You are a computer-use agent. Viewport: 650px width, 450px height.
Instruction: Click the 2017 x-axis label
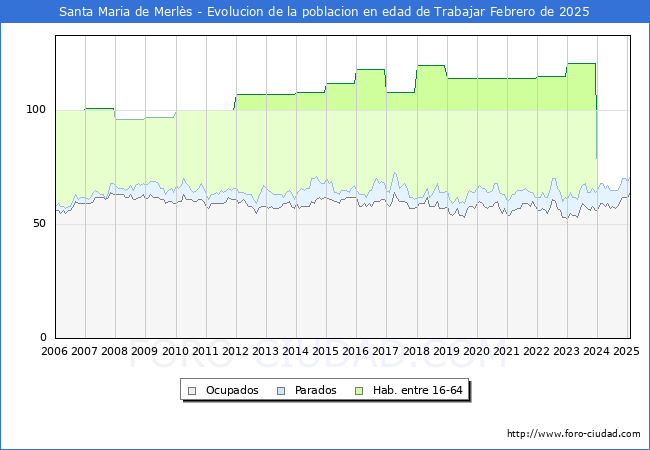[x=386, y=351]
